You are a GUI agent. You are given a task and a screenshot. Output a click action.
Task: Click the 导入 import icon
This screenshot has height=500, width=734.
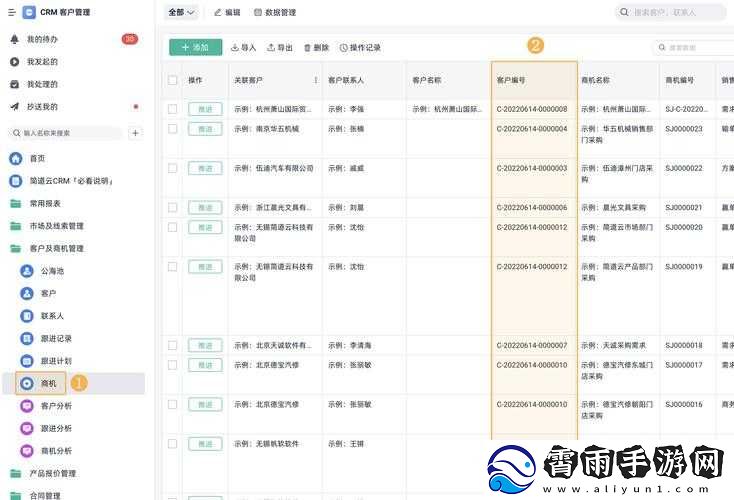click(x=235, y=48)
